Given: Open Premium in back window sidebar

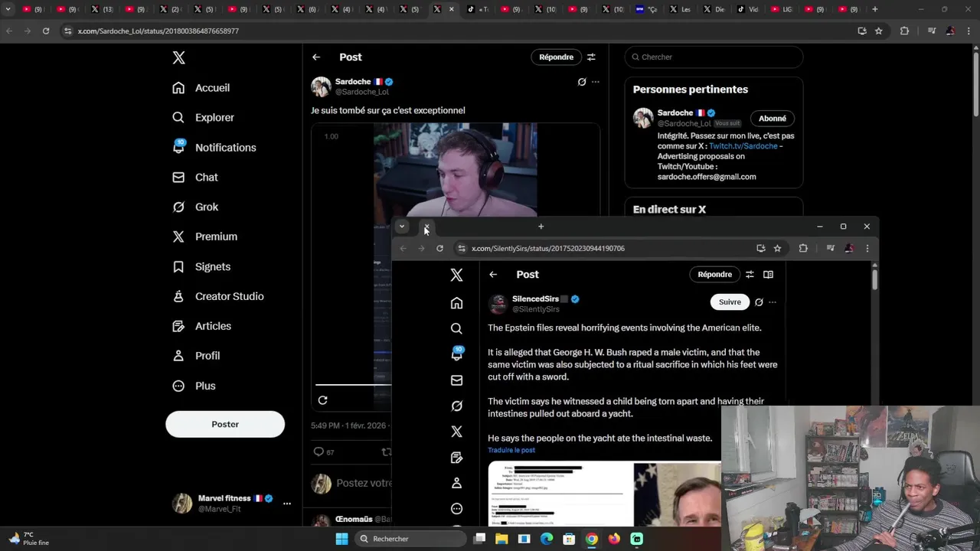Looking at the screenshot, I should pyautogui.click(x=205, y=237).
